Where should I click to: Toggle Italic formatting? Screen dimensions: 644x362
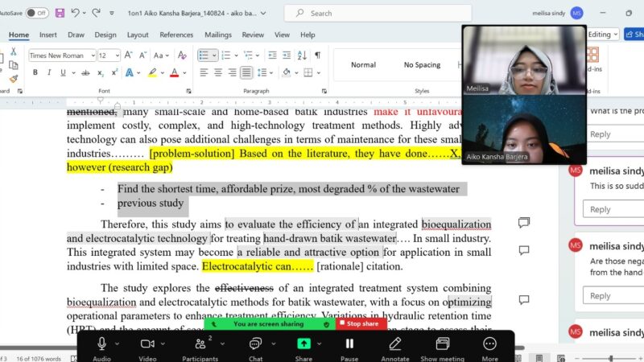point(48,72)
